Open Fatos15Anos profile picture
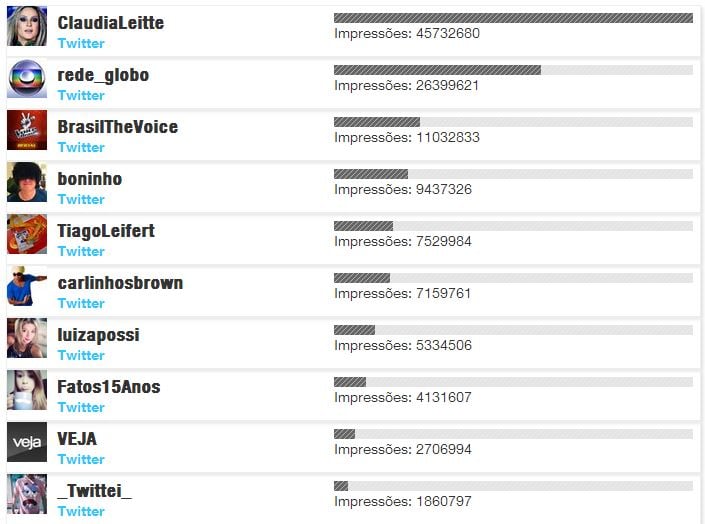The height and width of the screenshot is (524, 705). tap(27, 390)
